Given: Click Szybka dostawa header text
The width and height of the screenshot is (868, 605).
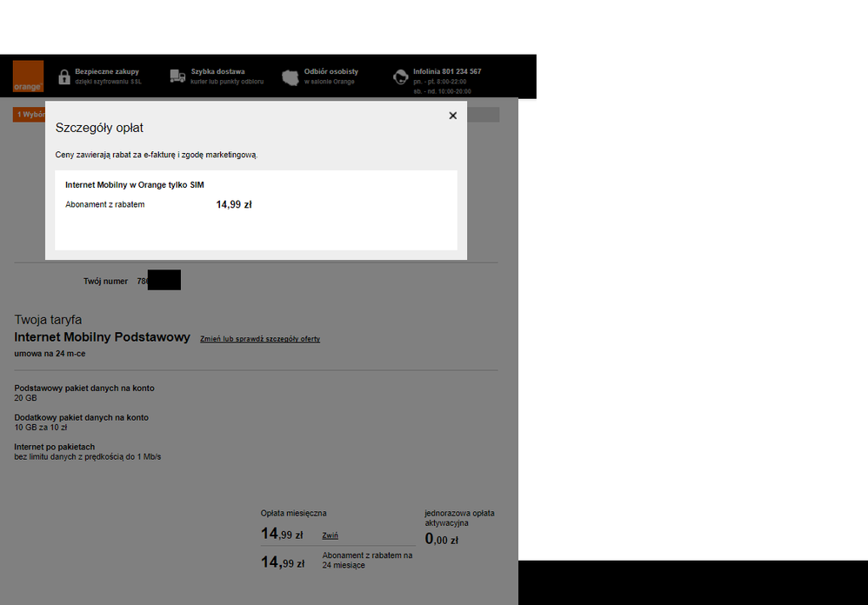Looking at the screenshot, I should [x=217, y=71].
